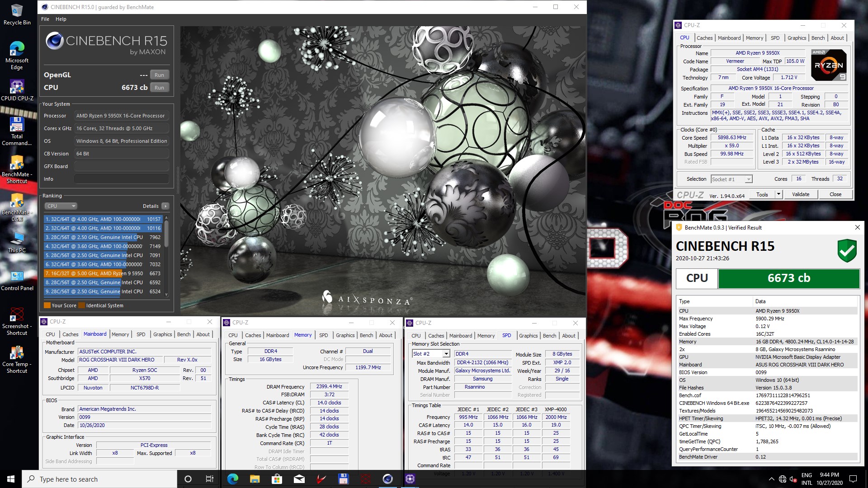Switch to CPU-Z taskbar icon
Image resolution: width=868 pixels, height=488 pixels.
[410, 479]
